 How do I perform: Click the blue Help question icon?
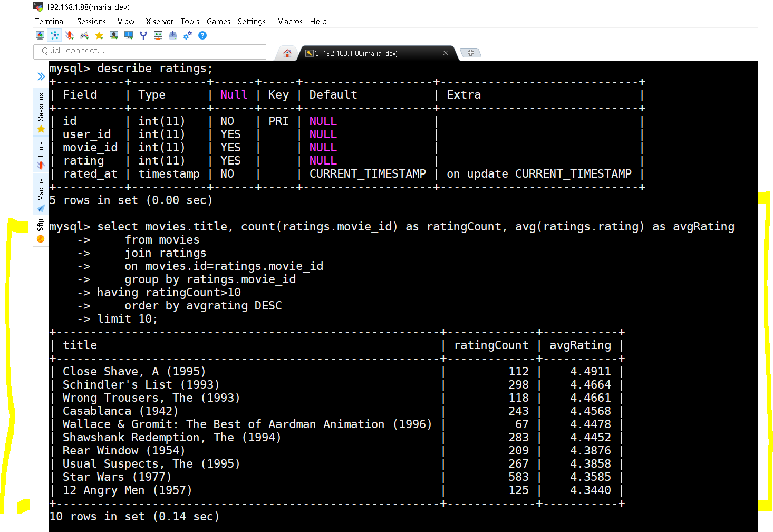click(202, 35)
